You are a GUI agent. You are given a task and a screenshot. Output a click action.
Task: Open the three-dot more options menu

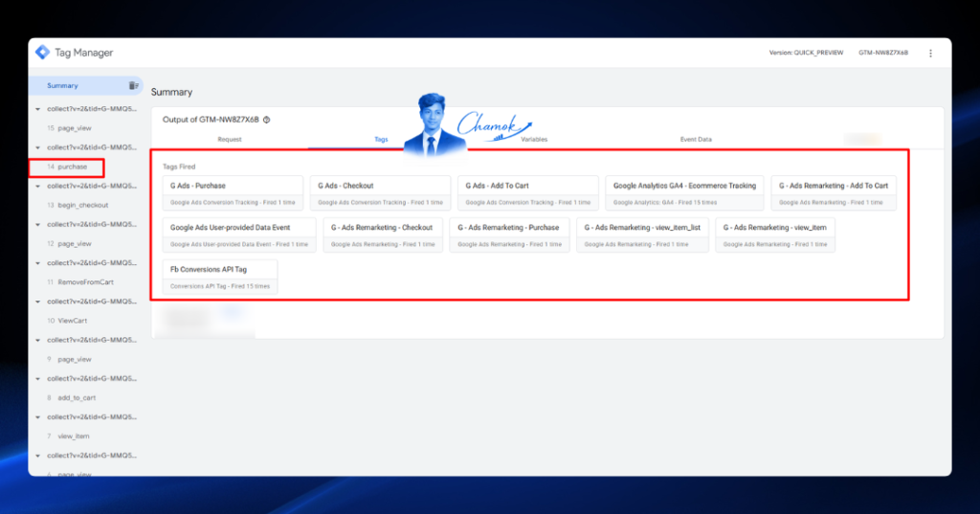point(930,54)
